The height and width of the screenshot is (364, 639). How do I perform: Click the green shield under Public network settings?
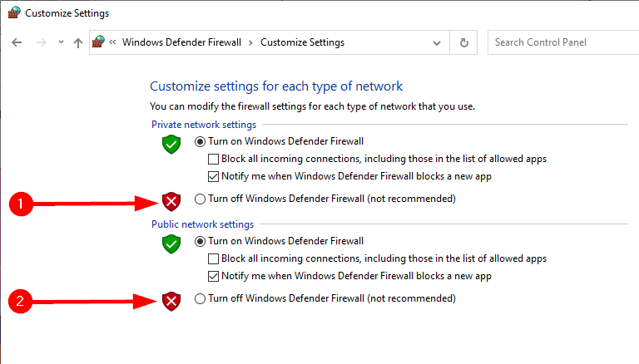tap(171, 244)
